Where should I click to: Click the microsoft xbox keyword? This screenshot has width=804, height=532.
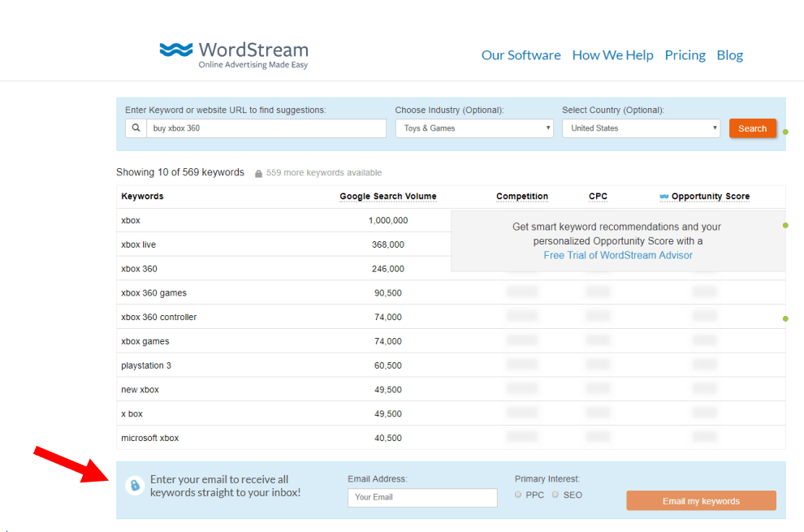(x=149, y=438)
